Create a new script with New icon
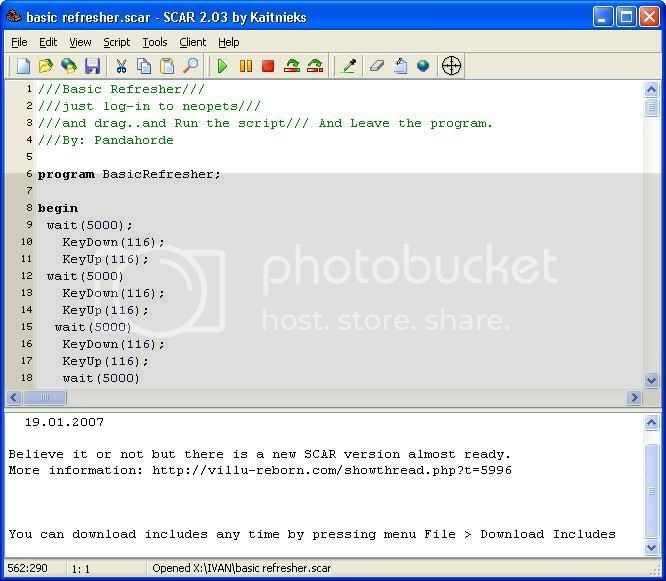 pos(23,67)
